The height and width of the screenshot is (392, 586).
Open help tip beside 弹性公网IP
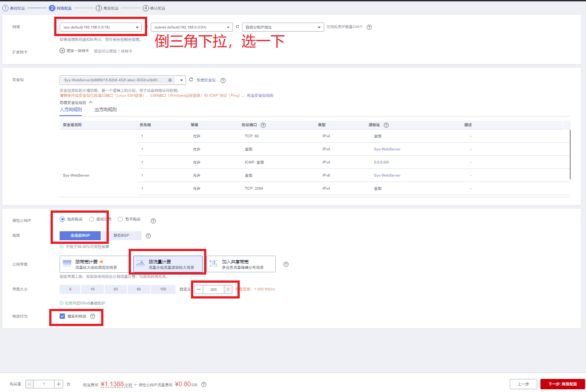point(153,220)
